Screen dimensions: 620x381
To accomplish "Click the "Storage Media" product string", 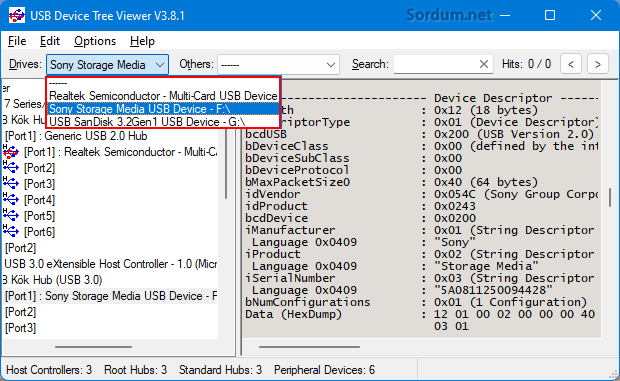I will click(486, 266).
